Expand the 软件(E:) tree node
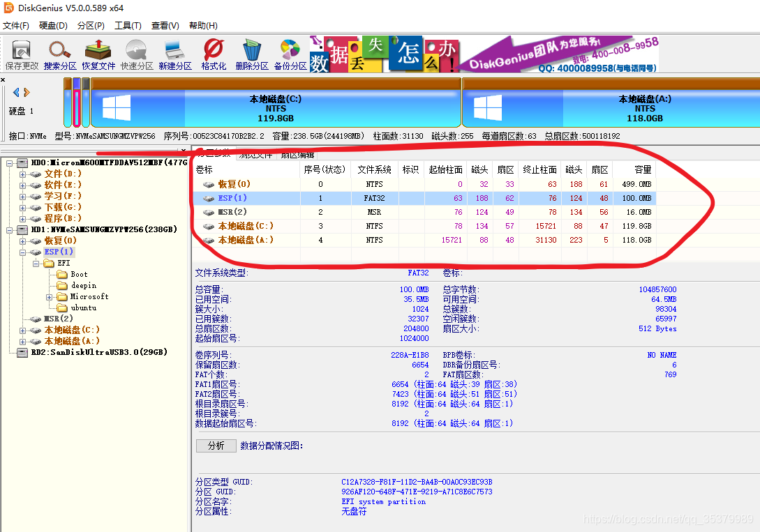The image size is (760, 532). coord(22,185)
